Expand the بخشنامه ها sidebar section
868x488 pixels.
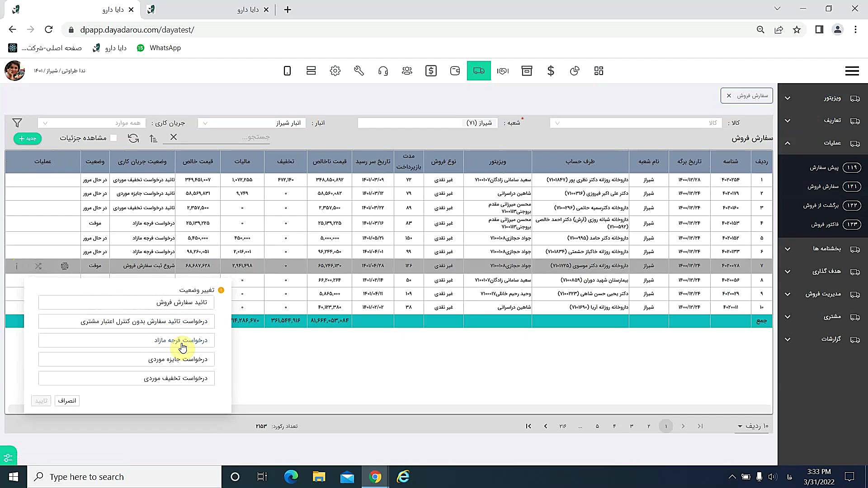pyautogui.click(x=823, y=249)
